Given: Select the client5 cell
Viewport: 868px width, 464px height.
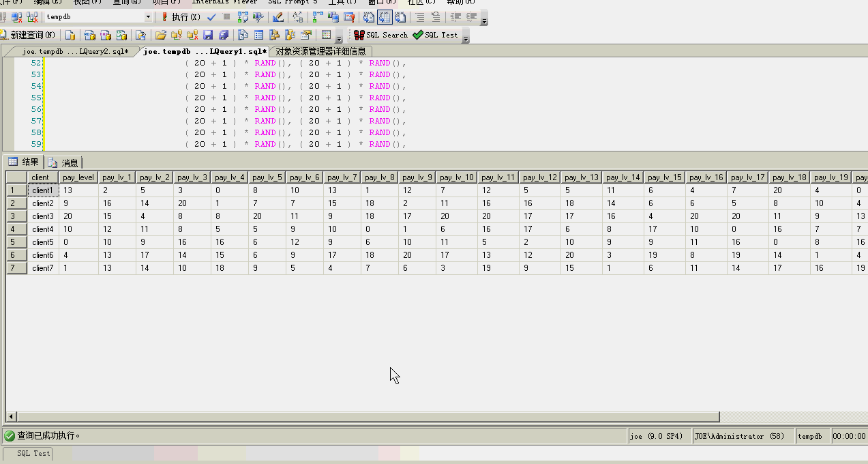Looking at the screenshot, I should 44,242.
